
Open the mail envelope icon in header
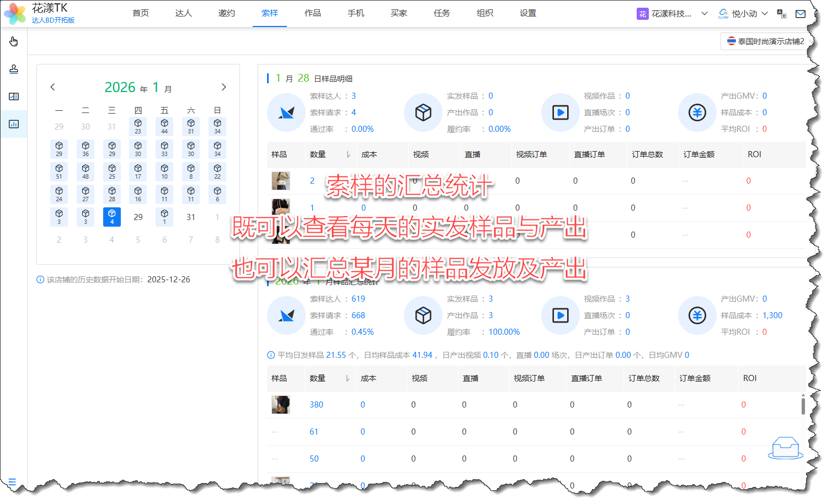pyautogui.click(x=800, y=14)
